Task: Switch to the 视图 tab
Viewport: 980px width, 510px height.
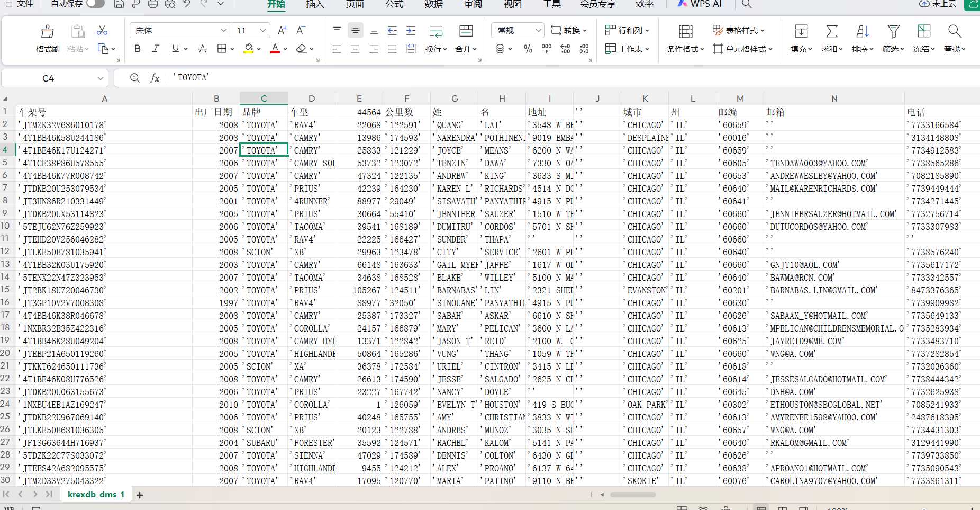Action: (x=513, y=4)
